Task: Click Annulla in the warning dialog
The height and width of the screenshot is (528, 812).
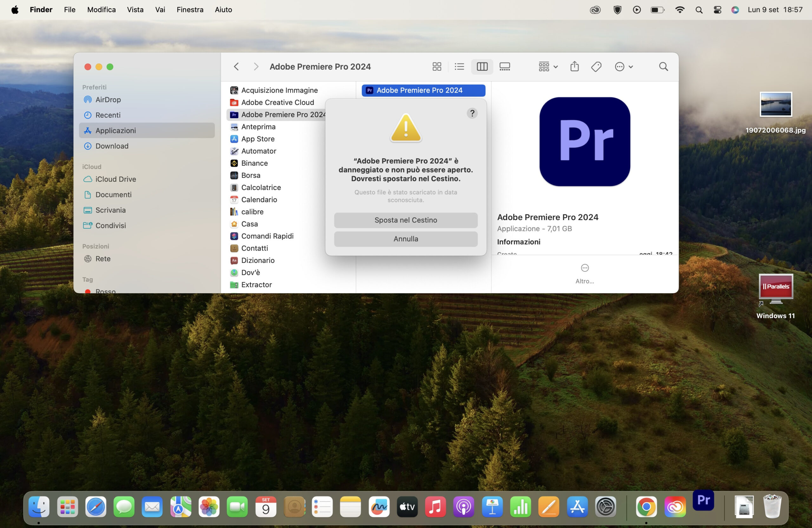Action: pos(406,239)
